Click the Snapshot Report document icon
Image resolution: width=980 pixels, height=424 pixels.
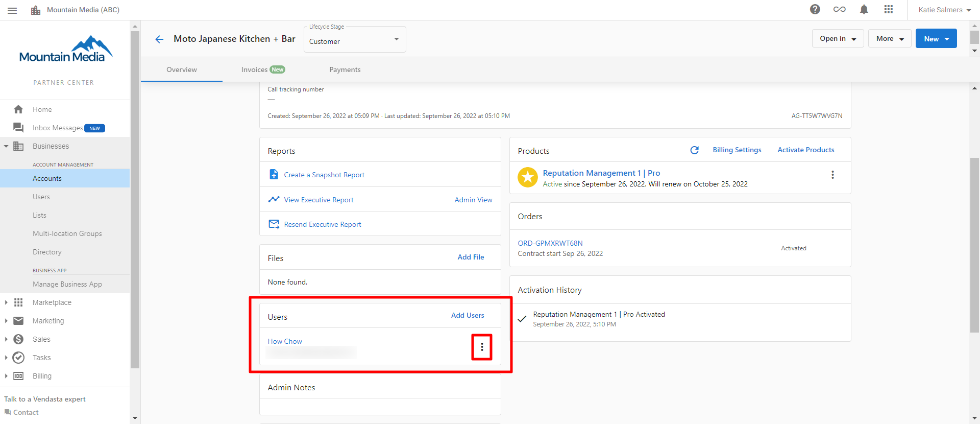[274, 174]
